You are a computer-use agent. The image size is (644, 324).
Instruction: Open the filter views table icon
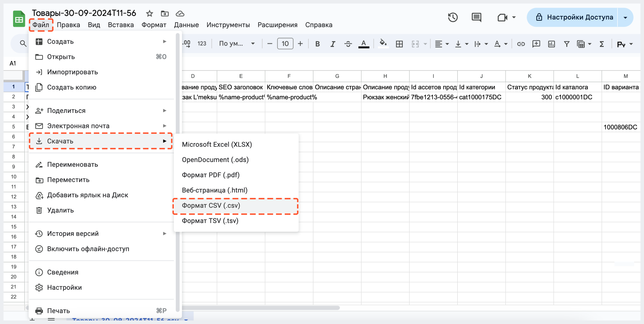tap(581, 44)
